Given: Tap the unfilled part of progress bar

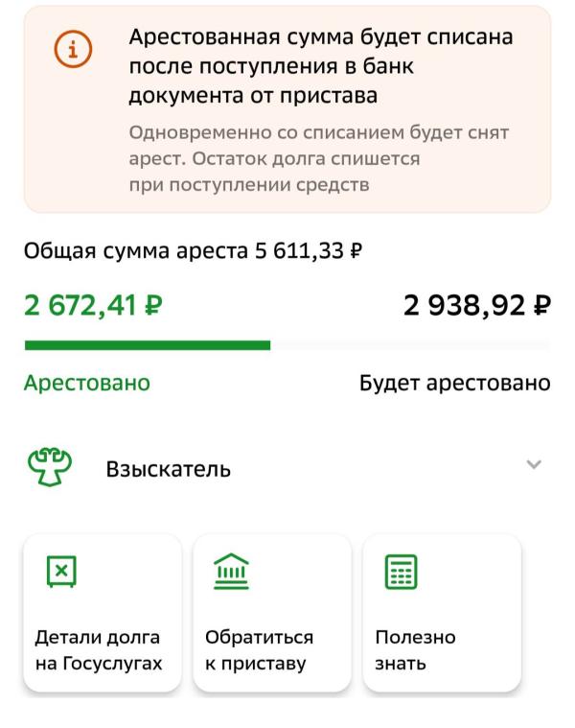Looking at the screenshot, I should 410,345.
